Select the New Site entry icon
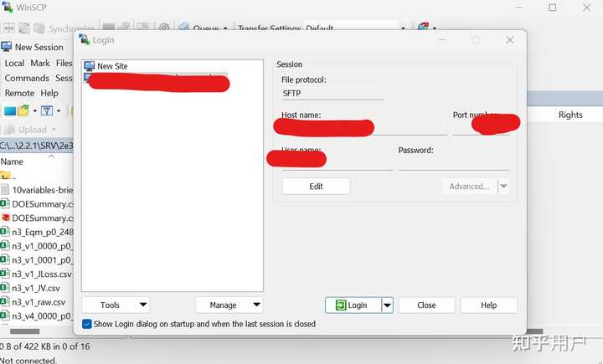The height and width of the screenshot is (364, 603). [89, 66]
